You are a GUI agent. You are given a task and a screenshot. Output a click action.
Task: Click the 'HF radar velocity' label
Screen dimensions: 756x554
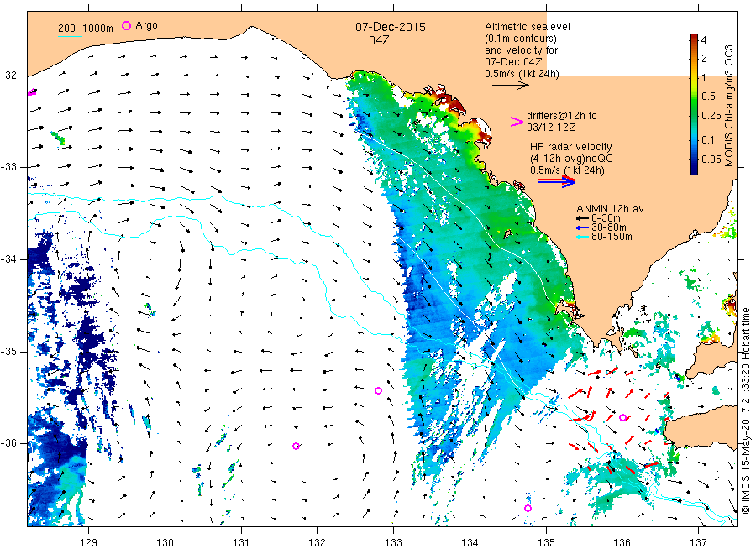[571, 147]
